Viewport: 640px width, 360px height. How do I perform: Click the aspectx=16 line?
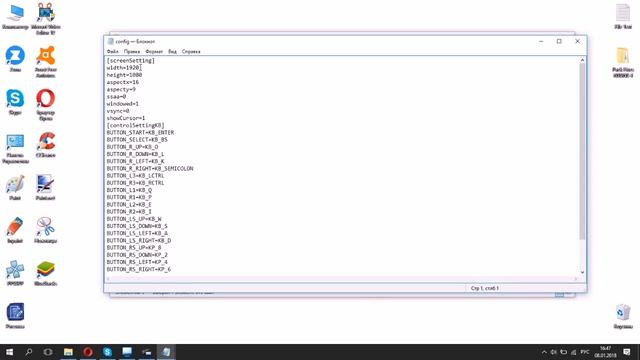(x=123, y=82)
